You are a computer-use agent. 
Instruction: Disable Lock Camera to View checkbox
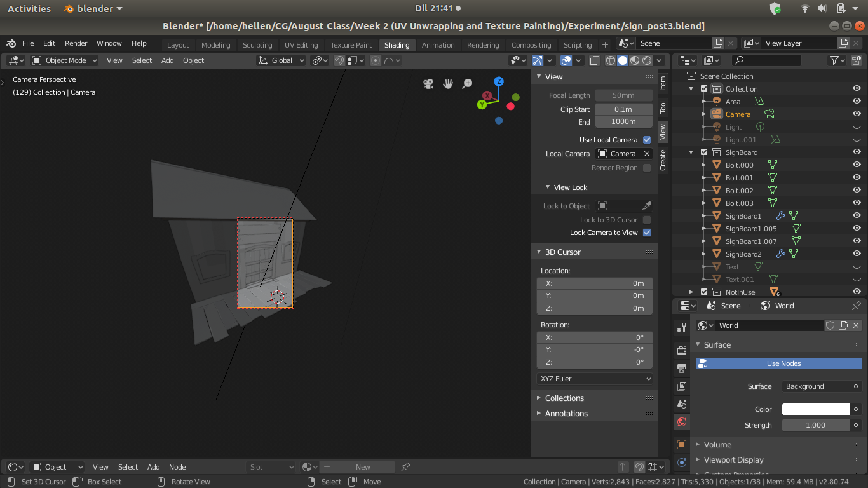[647, 233]
